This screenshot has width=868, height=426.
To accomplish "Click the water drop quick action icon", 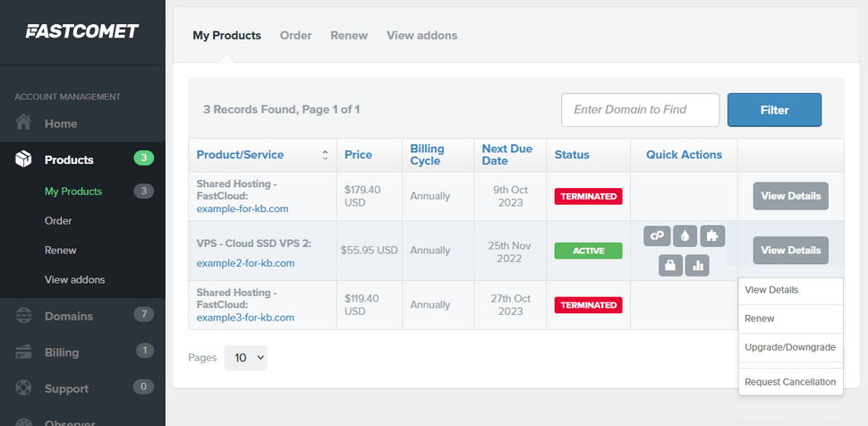I will coord(685,236).
